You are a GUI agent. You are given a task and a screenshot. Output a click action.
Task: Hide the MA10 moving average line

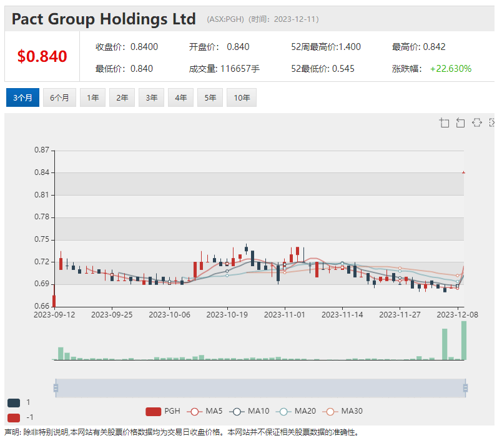249,411
